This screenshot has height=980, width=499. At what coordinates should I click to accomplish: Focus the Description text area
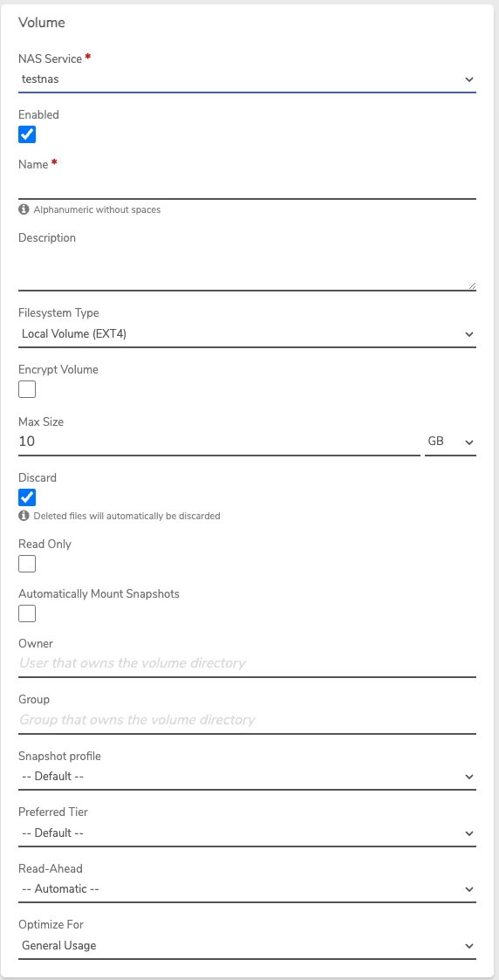[x=247, y=270]
